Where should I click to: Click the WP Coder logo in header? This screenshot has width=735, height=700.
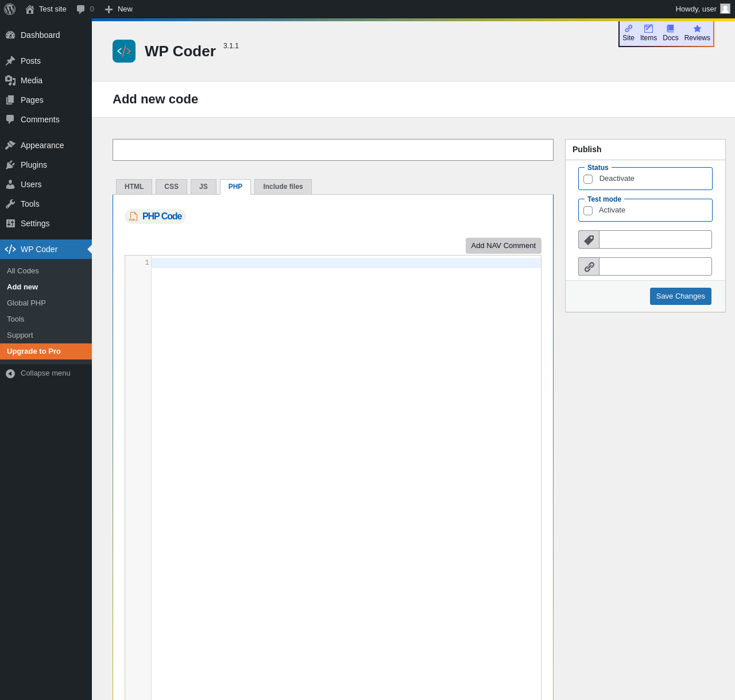point(124,51)
